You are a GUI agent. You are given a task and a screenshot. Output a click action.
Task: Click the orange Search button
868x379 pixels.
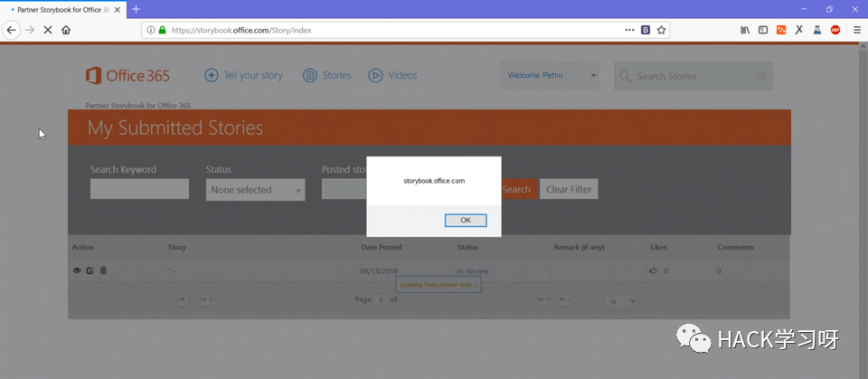[x=519, y=189]
